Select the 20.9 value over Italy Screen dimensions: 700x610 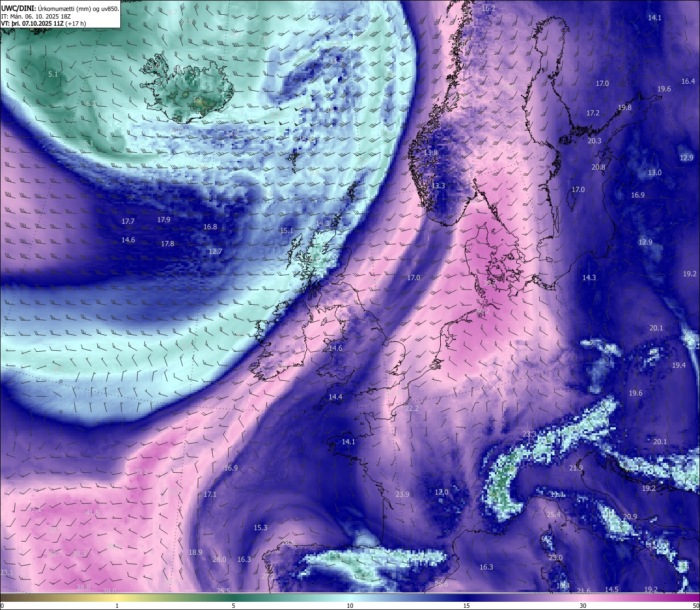click(x=630, y=517)
